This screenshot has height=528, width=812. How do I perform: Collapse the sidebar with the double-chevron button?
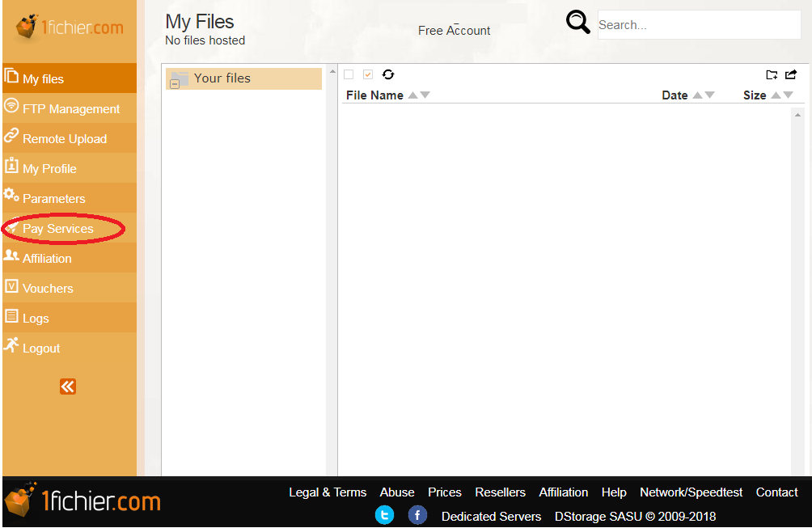(68, 386)
